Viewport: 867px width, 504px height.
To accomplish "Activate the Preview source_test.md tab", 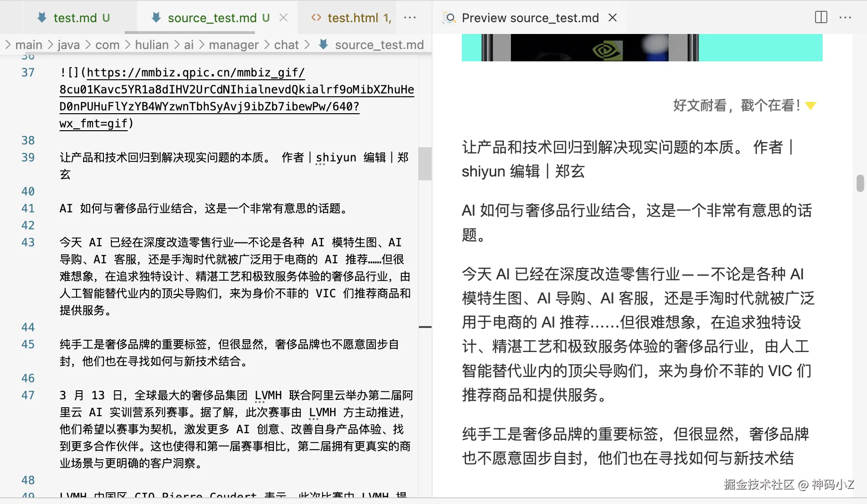I will click(x=530, y=18).
